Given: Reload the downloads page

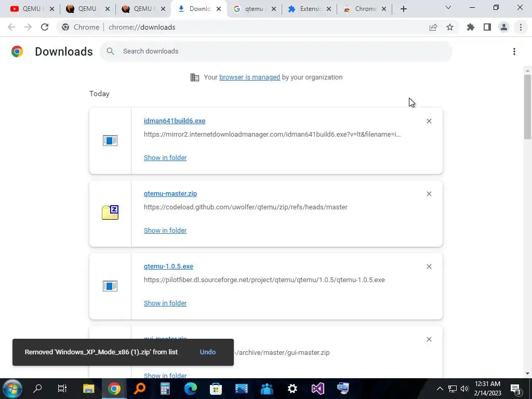Looking at the screenshot, I should point(45,27).
